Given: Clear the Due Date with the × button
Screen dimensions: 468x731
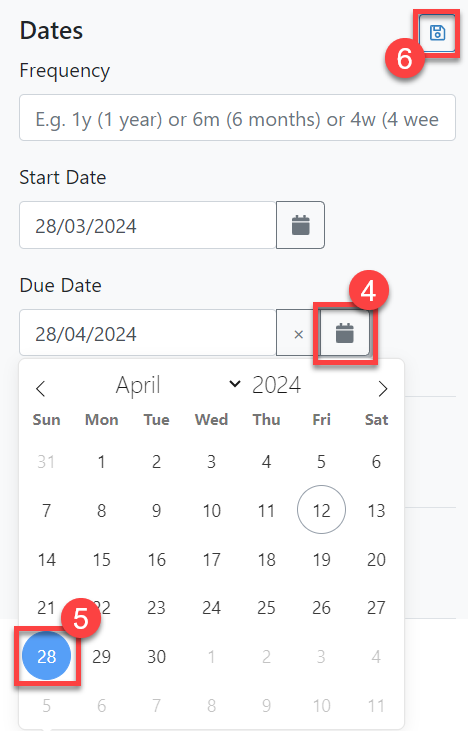Looking at the screenshot, I should [x=298, y=333].
